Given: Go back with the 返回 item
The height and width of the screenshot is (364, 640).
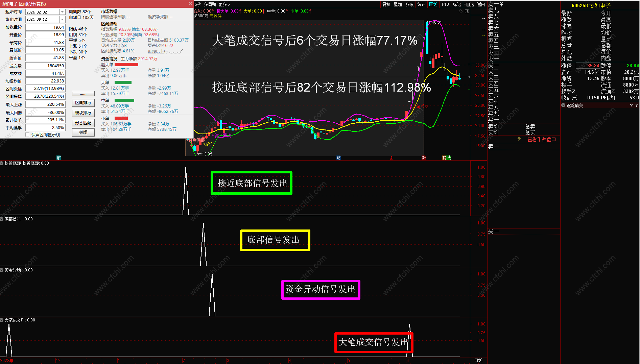Looking at the screenshot, I should point(481,4).
